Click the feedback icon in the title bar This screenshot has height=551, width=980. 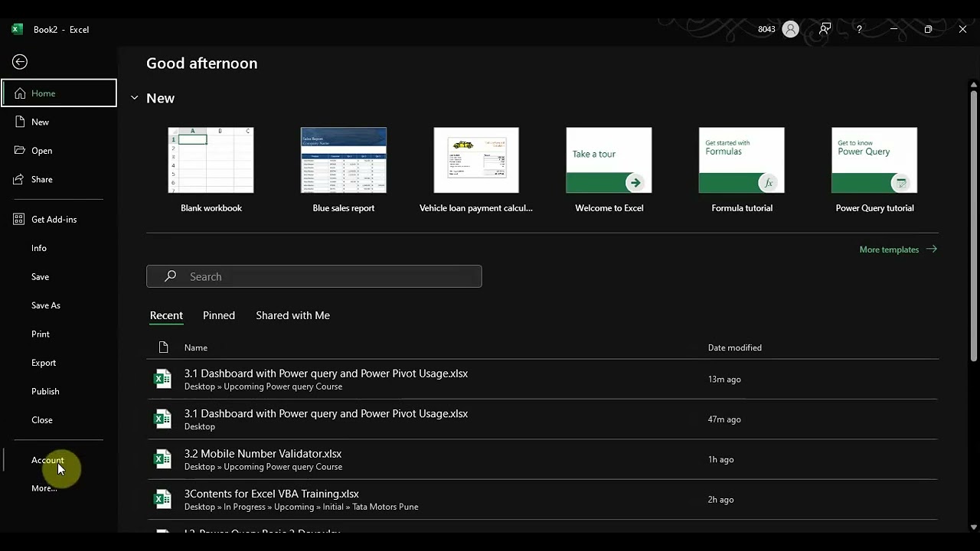pyautogui.click(x=825, y=29)
